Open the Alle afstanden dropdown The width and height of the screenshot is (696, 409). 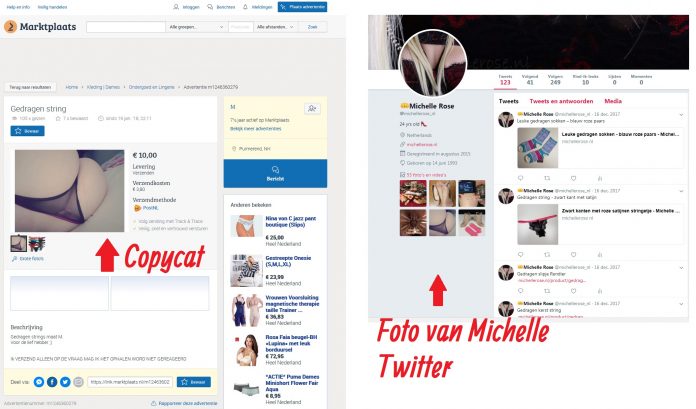click(x=275, y=27)
